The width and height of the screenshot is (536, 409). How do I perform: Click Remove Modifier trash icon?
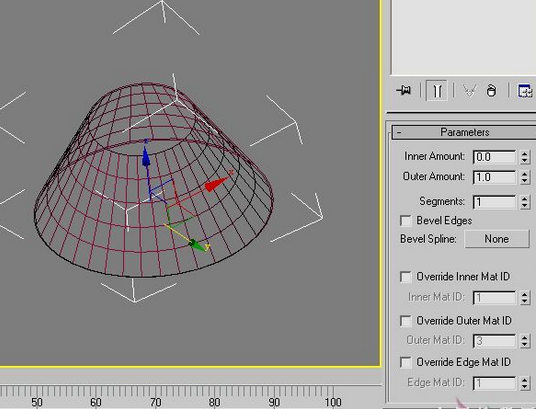[x=491, y=91]
